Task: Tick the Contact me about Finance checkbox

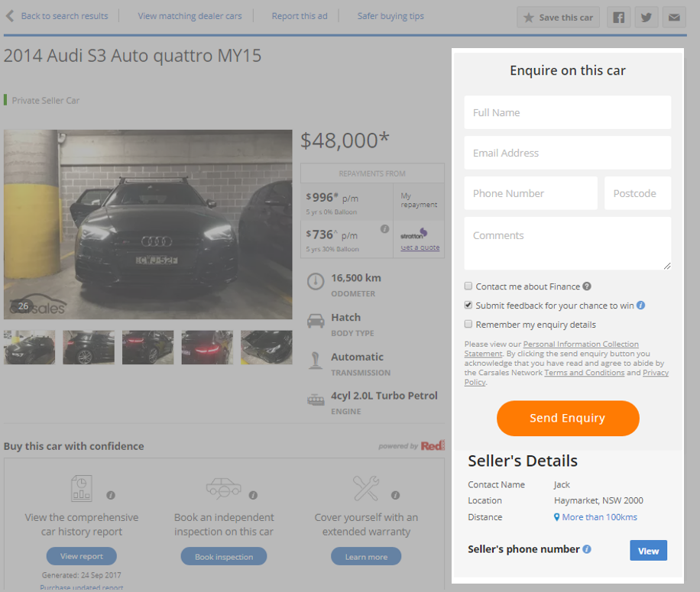Action: [468, 286]
